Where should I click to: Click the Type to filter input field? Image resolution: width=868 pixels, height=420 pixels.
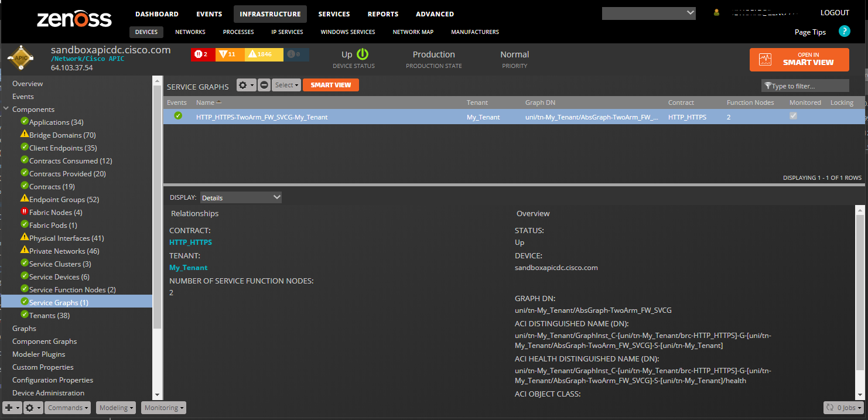point(805,86)
